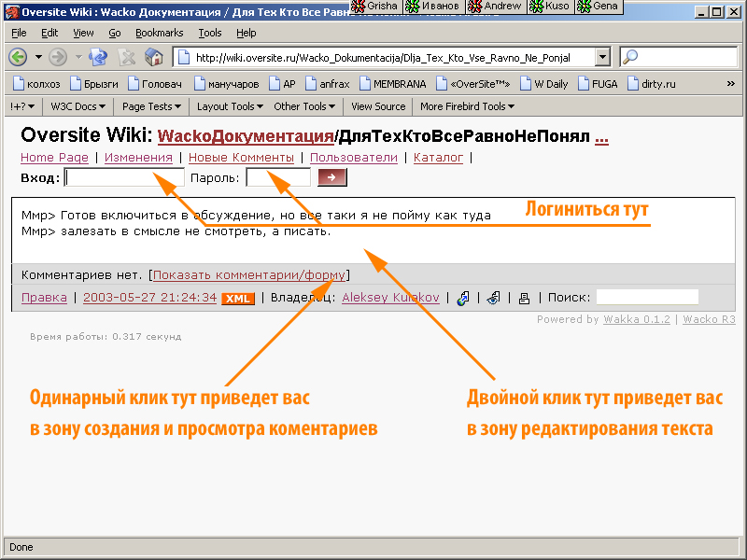Focus the Вход login input field
Image resolution: width=747 pixels, height=560 pixels.
(124, 177)
